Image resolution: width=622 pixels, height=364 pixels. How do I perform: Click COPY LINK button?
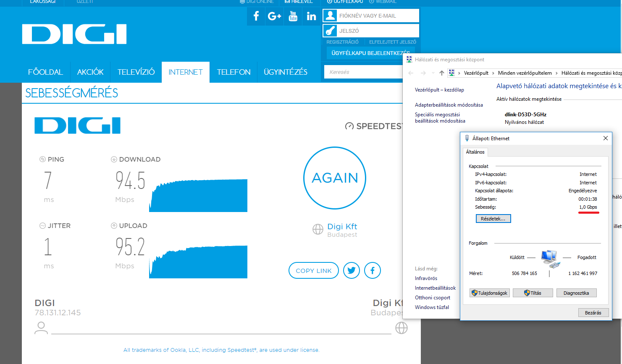[314, 270]
